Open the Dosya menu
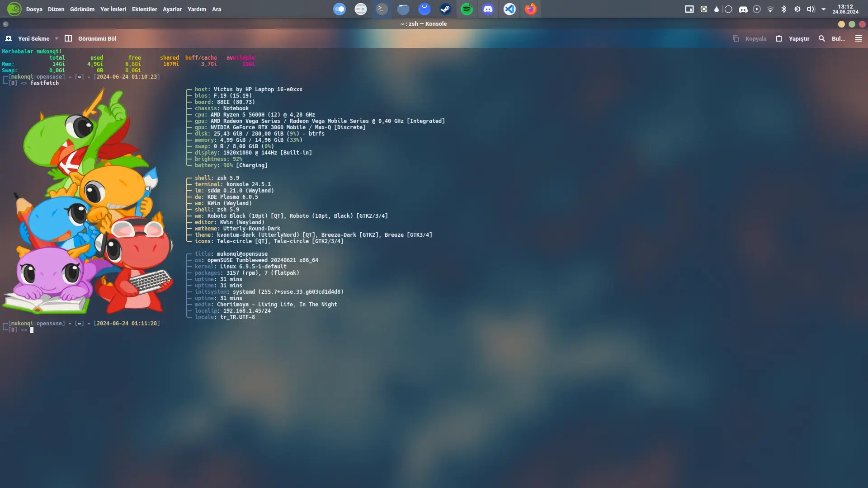Screen dimensions: 868x488 tap(34, 9)
